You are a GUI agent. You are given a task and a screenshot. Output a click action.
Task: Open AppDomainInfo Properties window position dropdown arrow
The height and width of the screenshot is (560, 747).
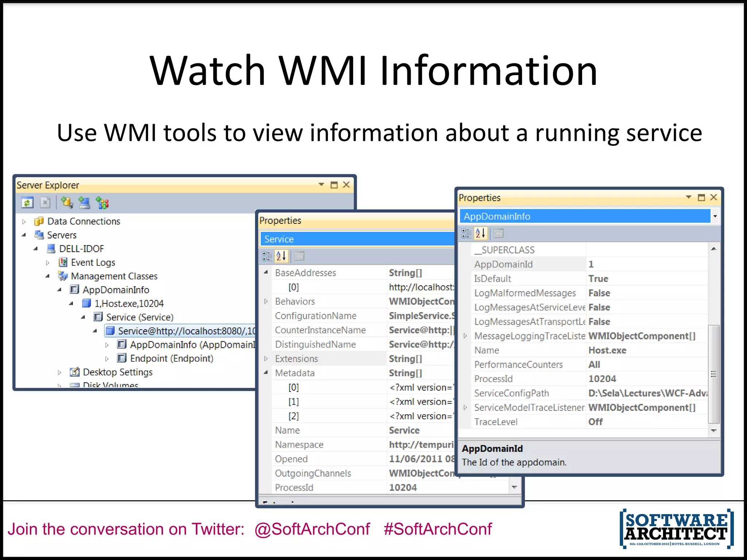(689, 197)
